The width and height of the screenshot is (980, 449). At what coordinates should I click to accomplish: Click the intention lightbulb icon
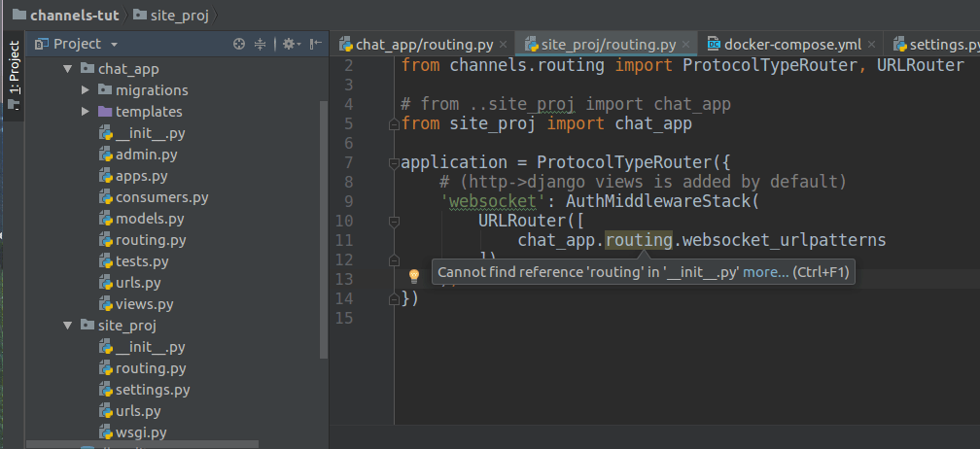(x=414, y=275)
